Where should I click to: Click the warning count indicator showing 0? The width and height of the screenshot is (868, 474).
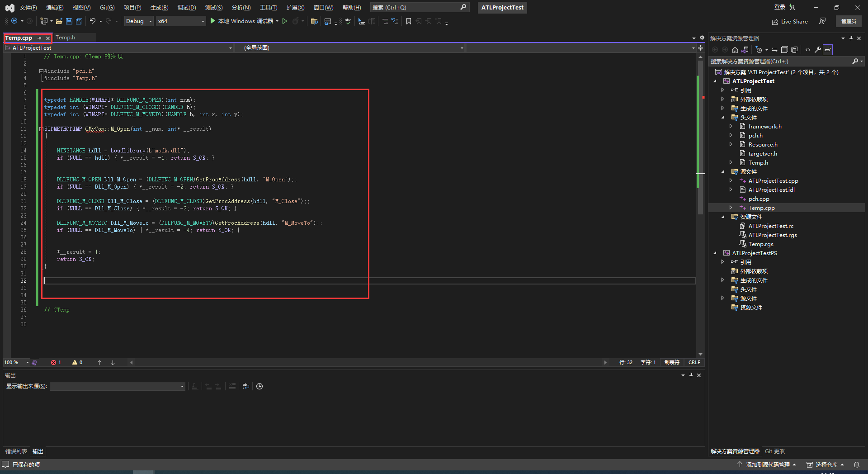click(x=77, y=362)
